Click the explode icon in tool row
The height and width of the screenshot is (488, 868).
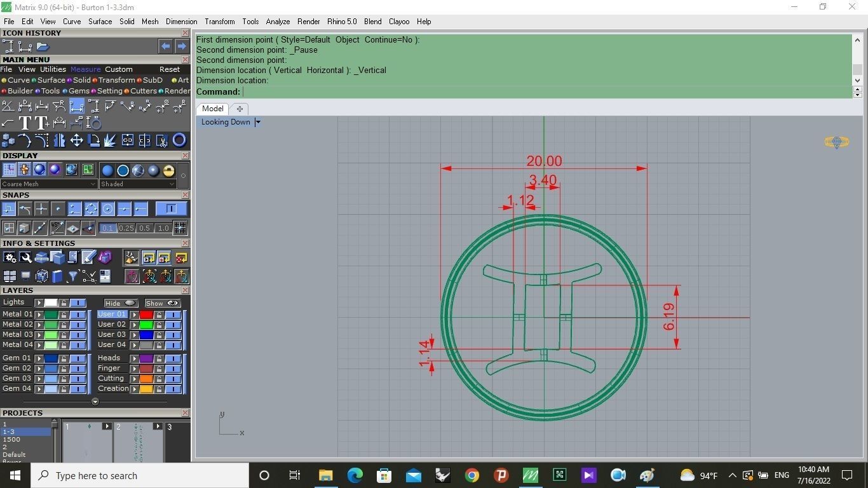click(110, 140)
